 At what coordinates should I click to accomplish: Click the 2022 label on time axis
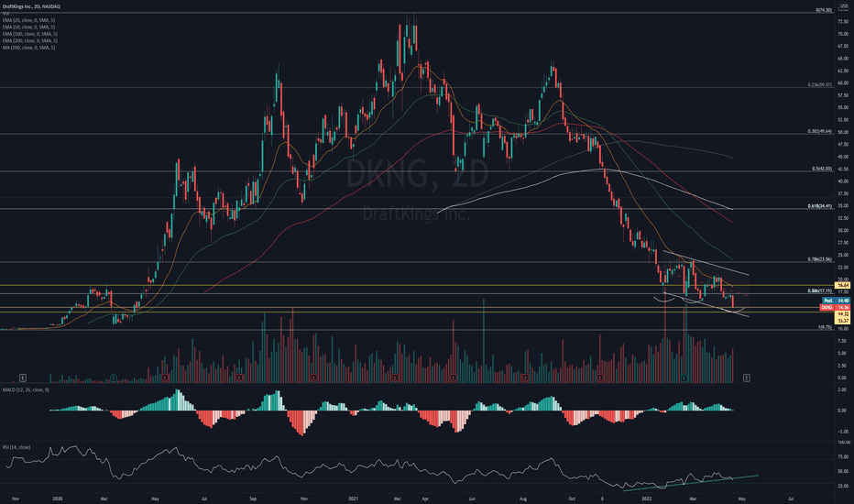[647, 499]
